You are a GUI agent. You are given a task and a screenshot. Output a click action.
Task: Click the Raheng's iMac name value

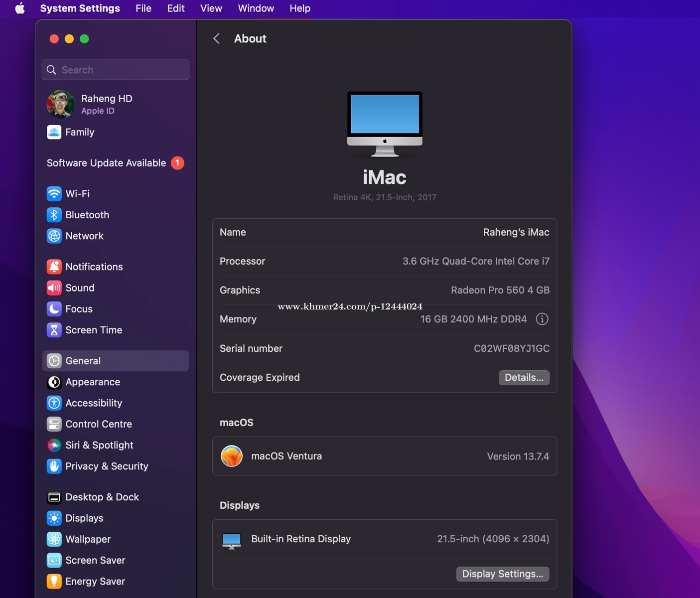click(516, 232)
